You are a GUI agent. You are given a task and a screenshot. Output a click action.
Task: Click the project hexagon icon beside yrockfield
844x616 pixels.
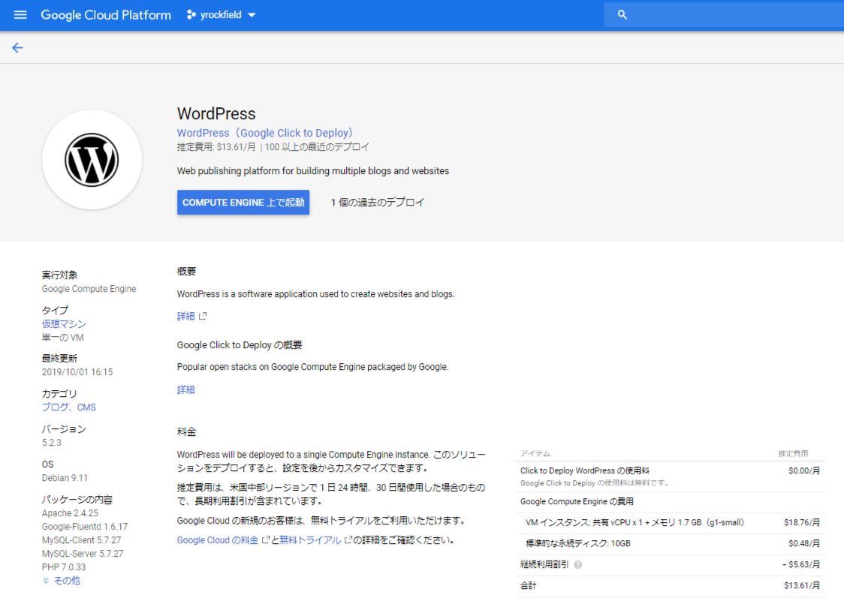[191, 14]
